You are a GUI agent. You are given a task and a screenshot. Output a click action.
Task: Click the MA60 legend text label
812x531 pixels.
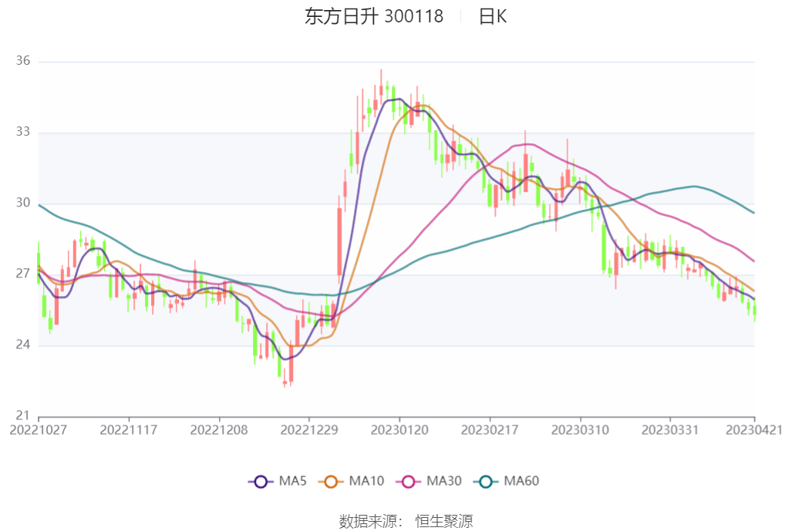coord(521,482)
